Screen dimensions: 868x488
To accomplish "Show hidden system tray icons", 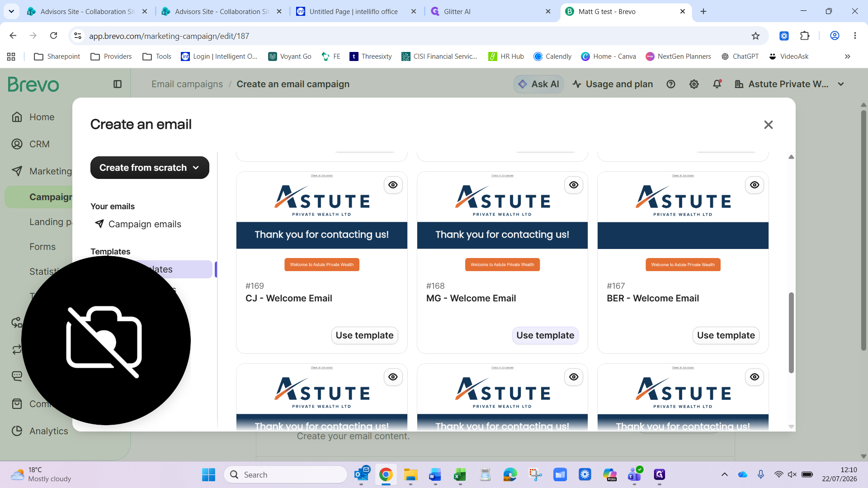I will (x=725, y=474).
